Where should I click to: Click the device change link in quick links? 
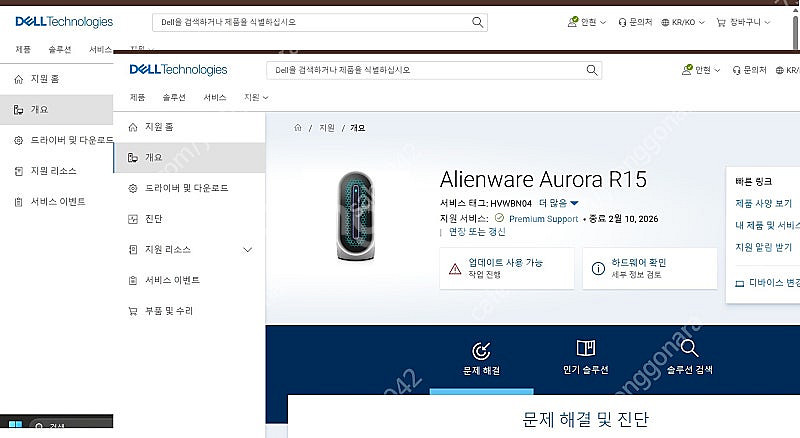click(767, 283)
